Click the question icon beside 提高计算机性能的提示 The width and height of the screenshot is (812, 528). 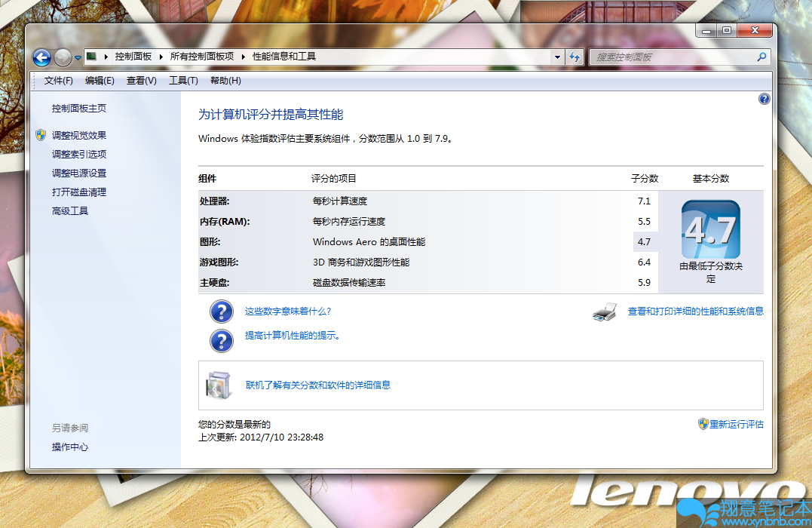pos(221,341)
